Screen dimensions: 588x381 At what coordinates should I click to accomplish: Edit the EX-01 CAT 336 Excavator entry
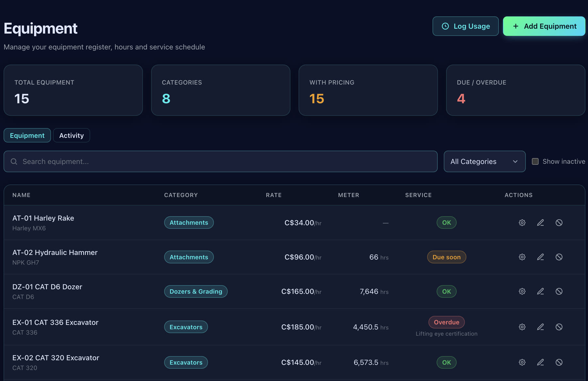click(x=541, y=327)
